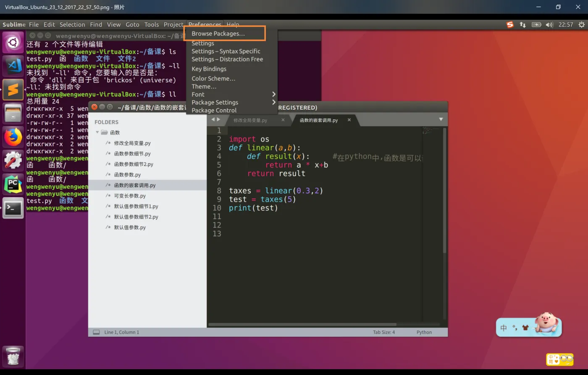Toggle punctuation mode on the IME bar
The width and height of the screenshot is (588, 375).
point(514,328)
